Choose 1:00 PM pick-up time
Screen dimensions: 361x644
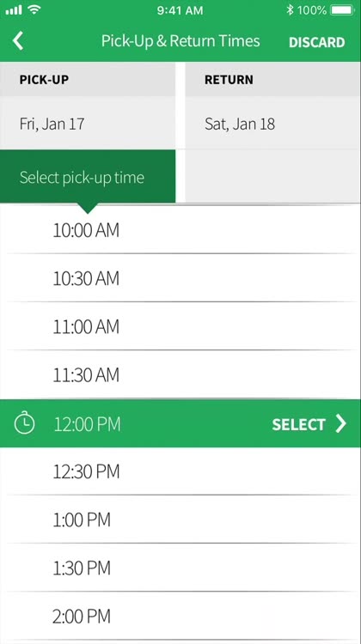[x=180, y=519]
